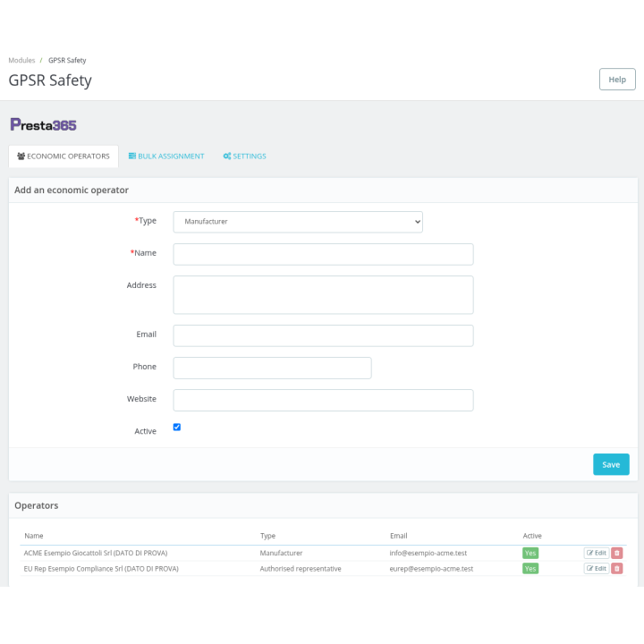The height and width of the screenshot is (644, 644).
Task: Delete the EU Rep Esempio Compliance operator
Action: click(x=616, y=569)
